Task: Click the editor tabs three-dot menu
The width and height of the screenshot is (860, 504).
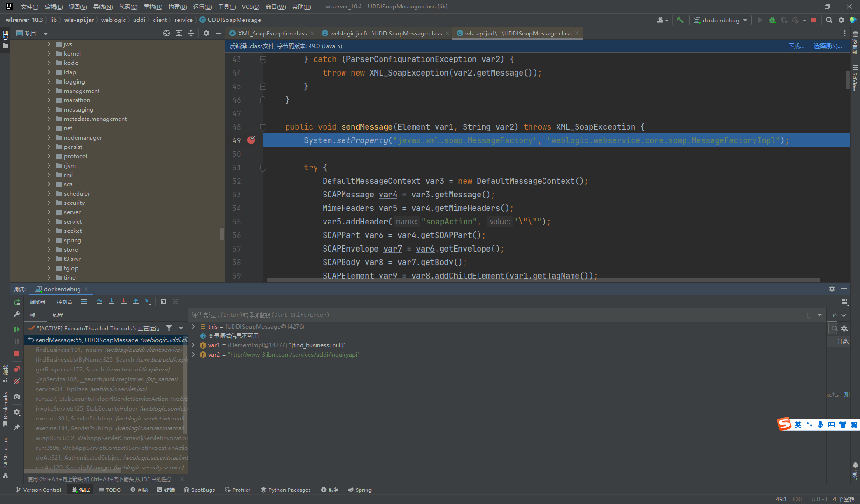Action: click(x=844, y=33)
